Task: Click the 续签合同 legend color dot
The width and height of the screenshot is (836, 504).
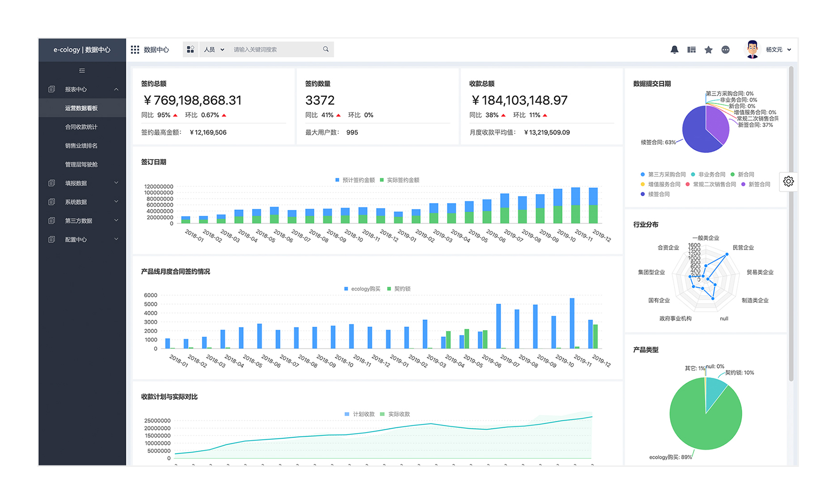Action: tap(642, 194)
